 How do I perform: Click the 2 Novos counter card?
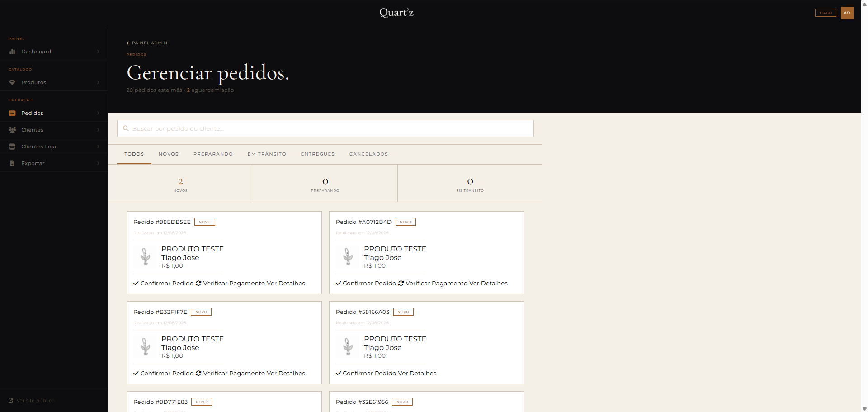[x=180, y=183]
